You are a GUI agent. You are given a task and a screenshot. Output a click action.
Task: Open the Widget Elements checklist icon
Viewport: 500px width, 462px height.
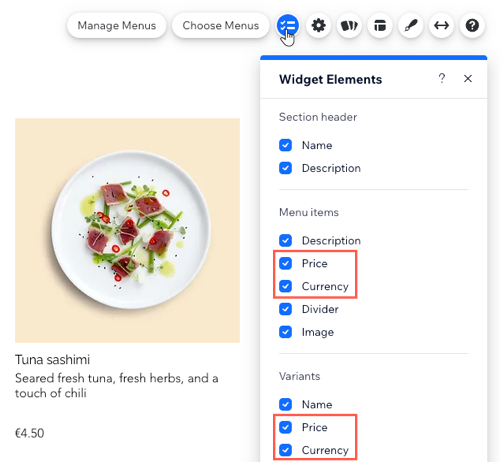pos(287,25)
